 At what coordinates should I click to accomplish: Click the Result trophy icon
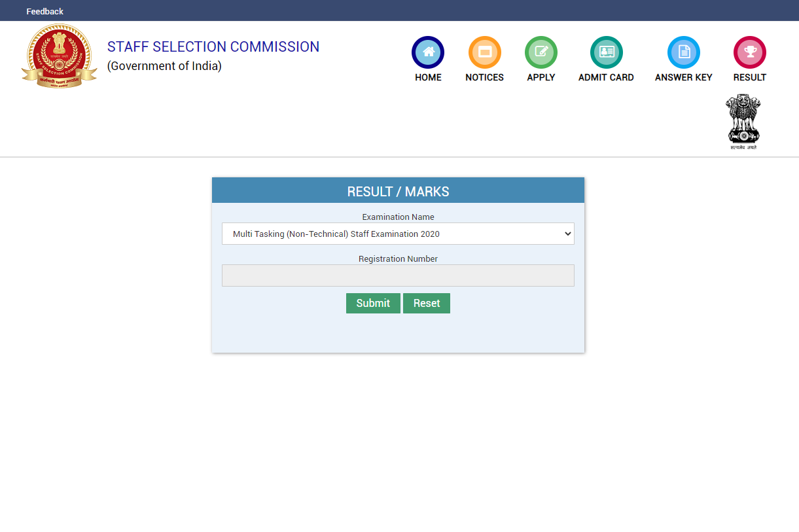[750, 52]
